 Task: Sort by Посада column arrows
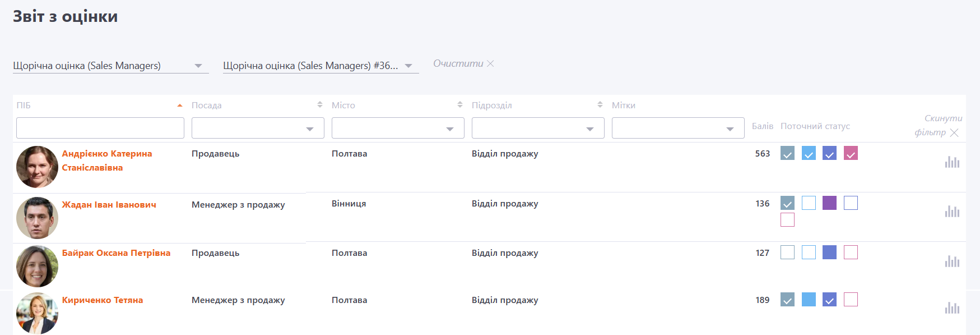click(x=320, y=105)
